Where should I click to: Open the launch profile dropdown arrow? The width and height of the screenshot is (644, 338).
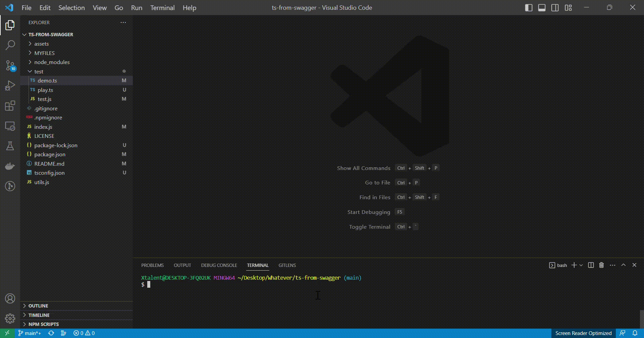[x=581, y=265]
